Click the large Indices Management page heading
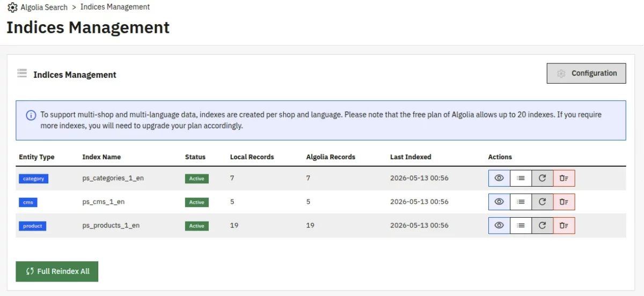The image size is (644, 296). pyautogui.click(x=88, y=27)
